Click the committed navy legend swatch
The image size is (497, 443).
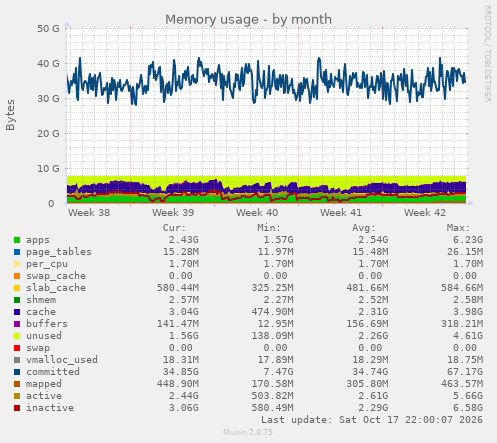tap(17, 372)
